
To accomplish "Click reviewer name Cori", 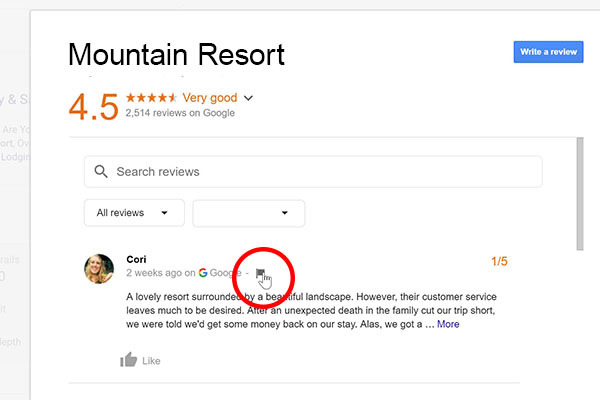I will (x=138, y=259).
